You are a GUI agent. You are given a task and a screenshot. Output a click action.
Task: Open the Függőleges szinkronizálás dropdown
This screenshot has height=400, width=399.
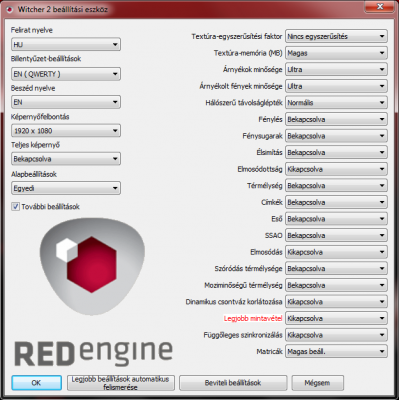pos(336,335)
